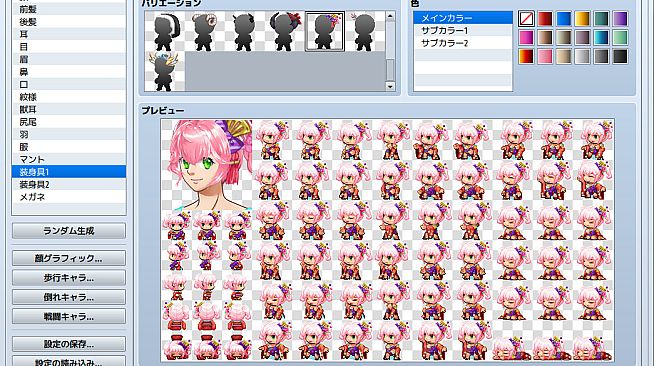Select 装身具1 in the parts list
Screen dimensions: 654x366
(69, 172)
